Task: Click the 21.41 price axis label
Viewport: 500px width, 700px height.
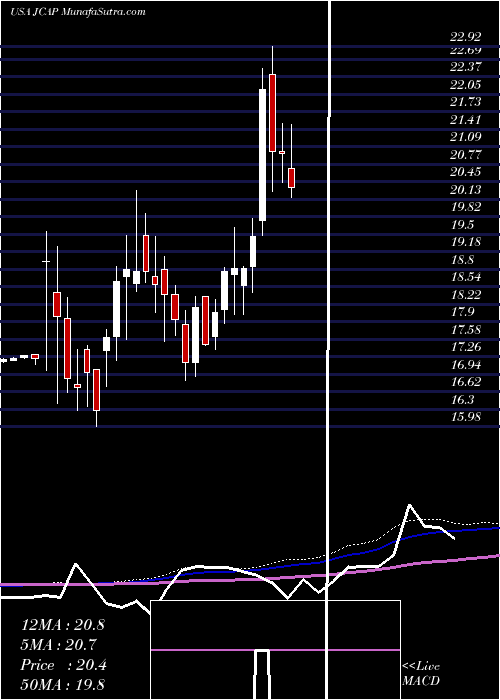Action: click(x=466, y=120)
